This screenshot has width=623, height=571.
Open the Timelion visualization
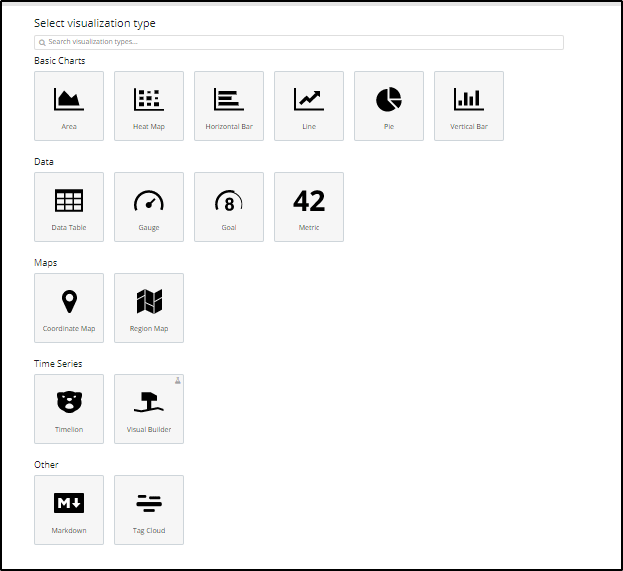coord(69,408)
